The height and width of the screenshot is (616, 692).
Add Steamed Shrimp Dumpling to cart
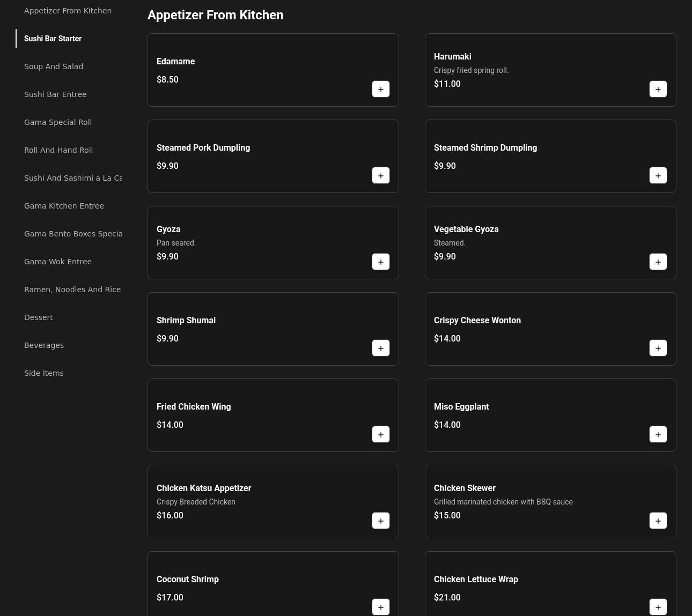click(658, 176)
